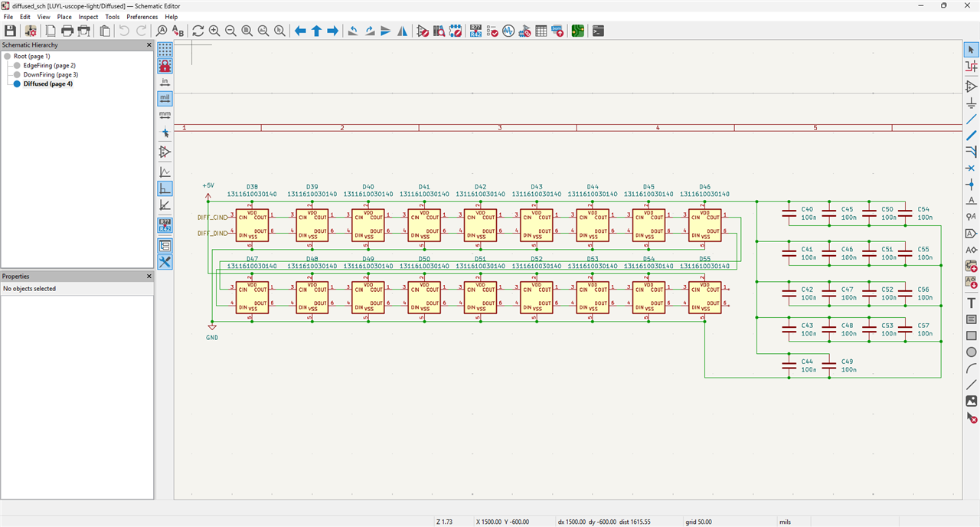Open the EdgeFiring (page 2) sheet

point(49,66)
